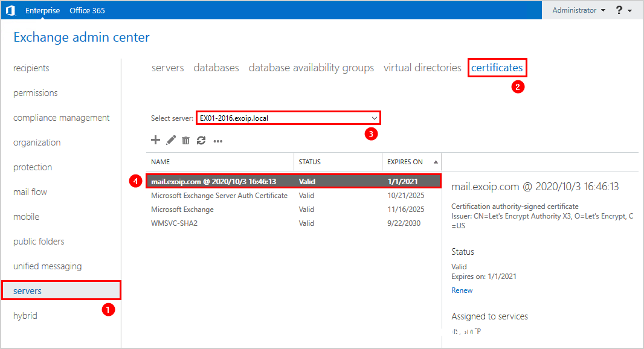Sort by EXPIRES ON column
Screen dimensions: 644x349
(x=412, y=162)
